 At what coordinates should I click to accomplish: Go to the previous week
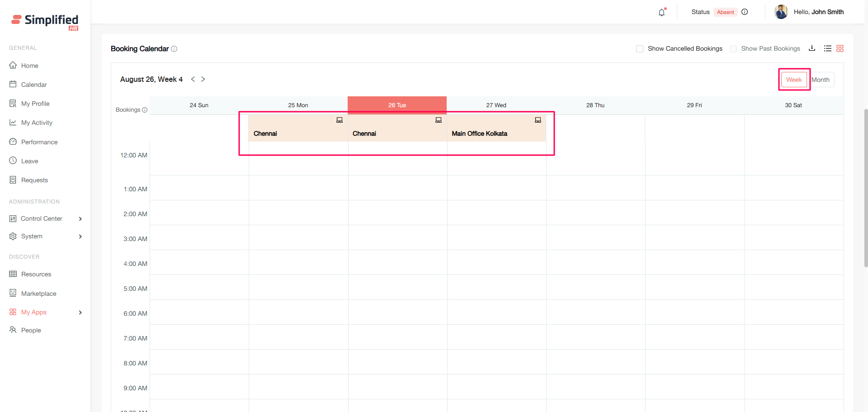tap(193, 79)
